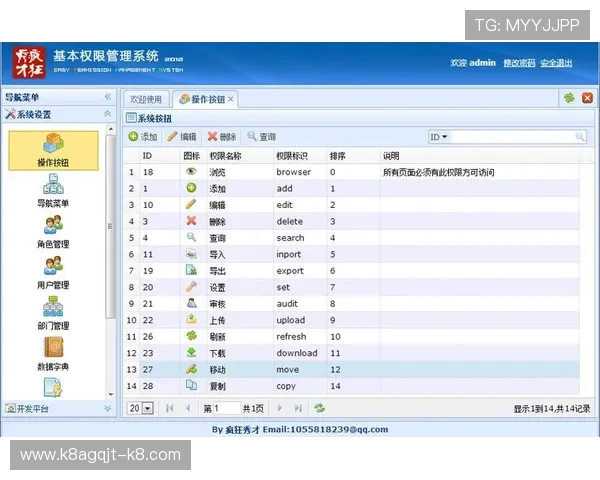This screenshot has width=600, height=480.
Task: Close the 操作按钮 tab
Action: point(231,99)
